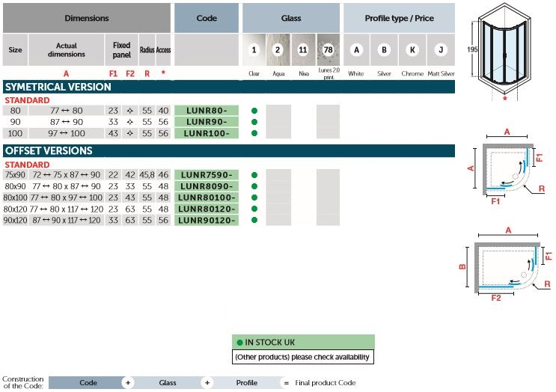This screenshot has height=392, width=556.
Task: Select the Aqua glass icon numbered 2
Action: pos(278,50)
